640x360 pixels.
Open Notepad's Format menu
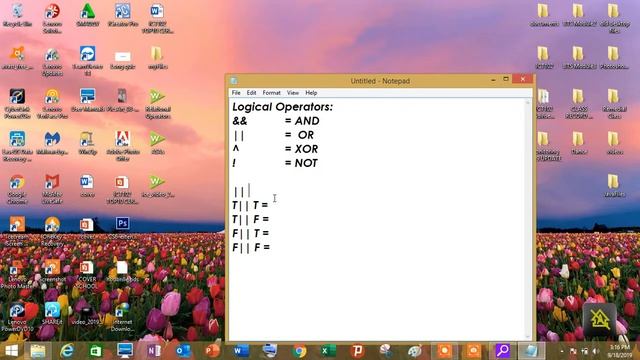[271, 93]
